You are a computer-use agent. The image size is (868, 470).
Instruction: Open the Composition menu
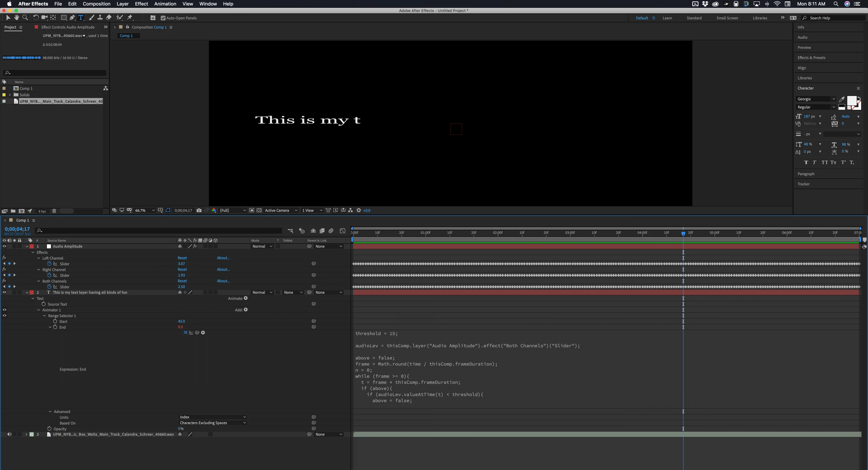96,4
